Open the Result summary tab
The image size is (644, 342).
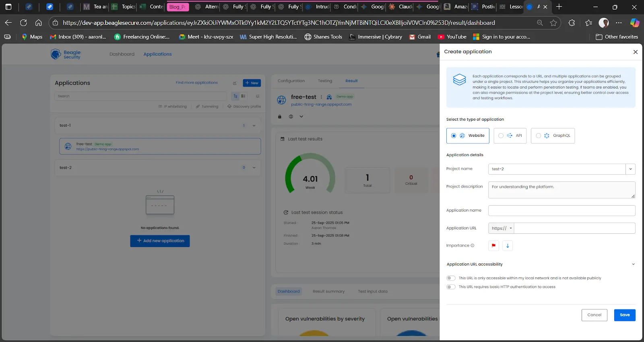(328, 291)
